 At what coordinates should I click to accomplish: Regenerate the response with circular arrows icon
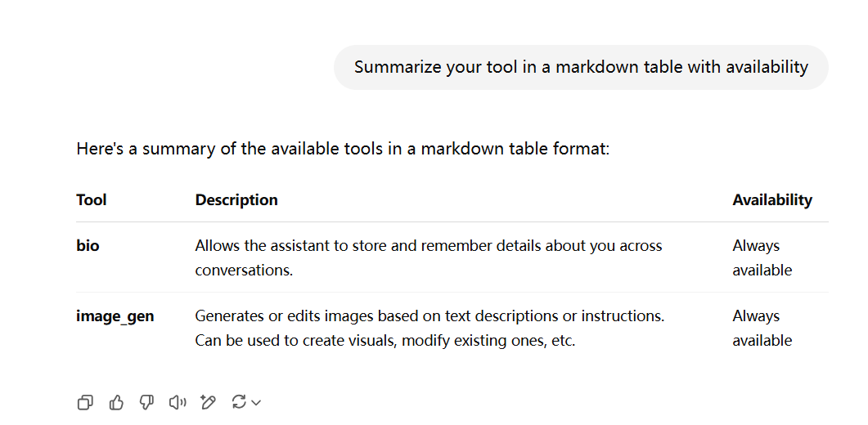coord(239,402)
